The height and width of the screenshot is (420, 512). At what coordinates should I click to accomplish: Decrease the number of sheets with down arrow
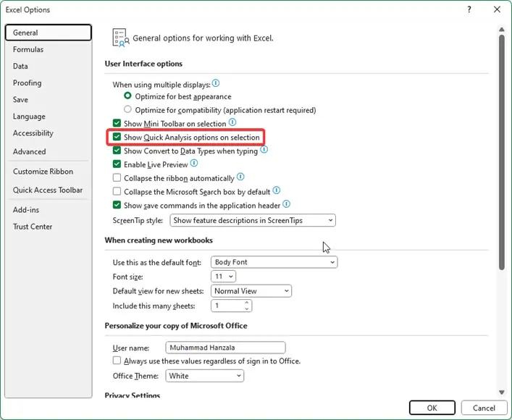(x=247, y=308)
